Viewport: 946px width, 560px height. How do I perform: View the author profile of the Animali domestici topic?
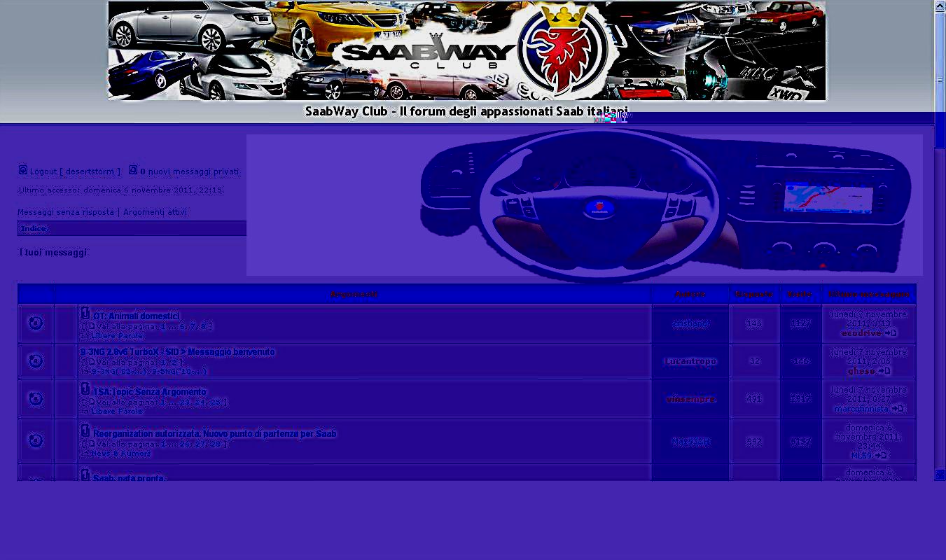point(690,324)
